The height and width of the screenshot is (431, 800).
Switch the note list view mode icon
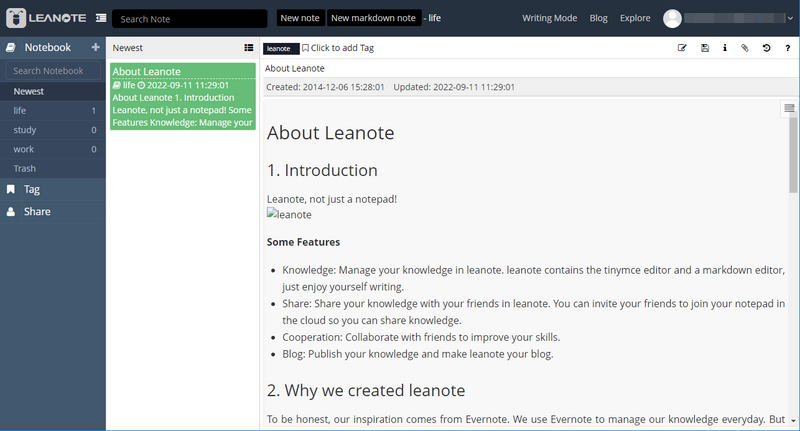click(248, 47)
